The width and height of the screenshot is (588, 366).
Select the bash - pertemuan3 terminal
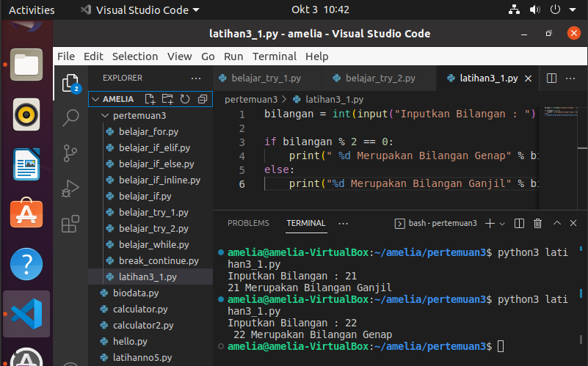tap(436, 223)
